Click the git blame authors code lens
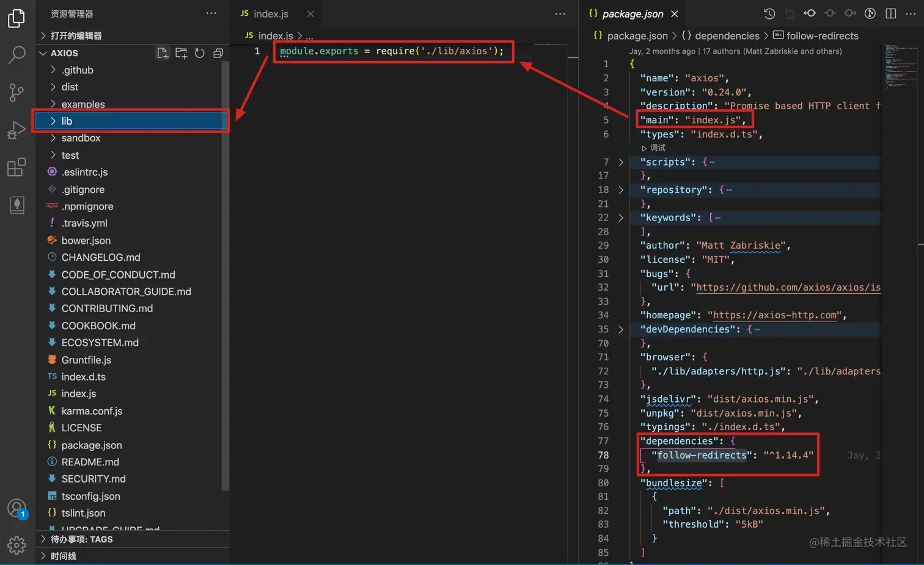 pyautogui.click(x=736, y=51)
